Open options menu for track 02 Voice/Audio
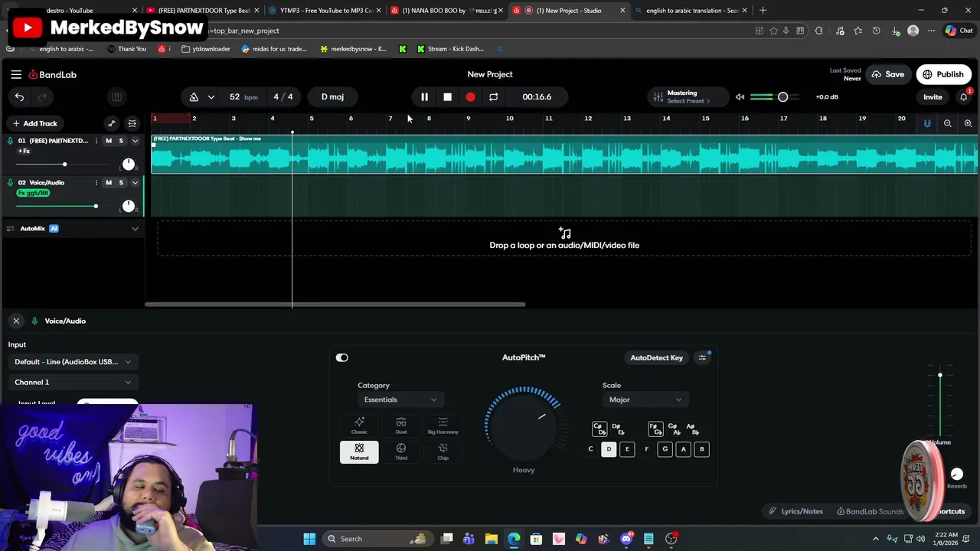980x551 pixels. click(x=96, y=182)
